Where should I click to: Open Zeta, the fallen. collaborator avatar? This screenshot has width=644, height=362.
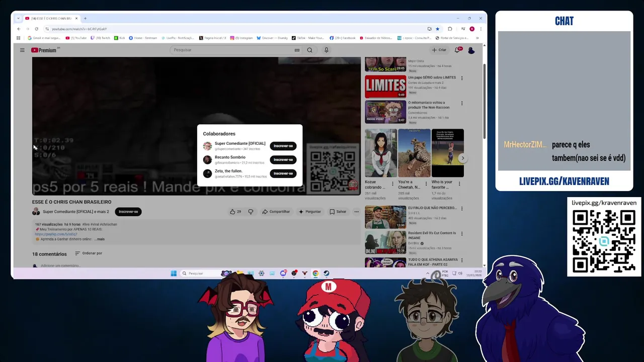coord(207,173)
